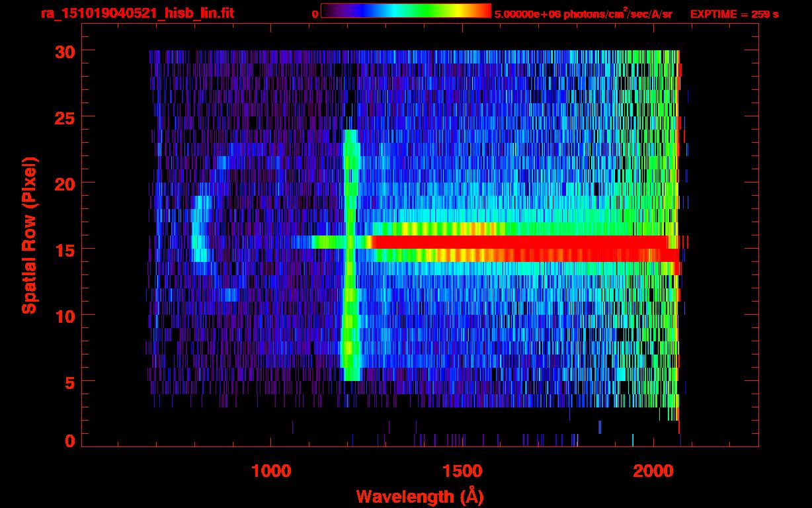Click the color scale bar at top
Image resolution: width=812 pixels, height=508 pixels.
(406, 11)
